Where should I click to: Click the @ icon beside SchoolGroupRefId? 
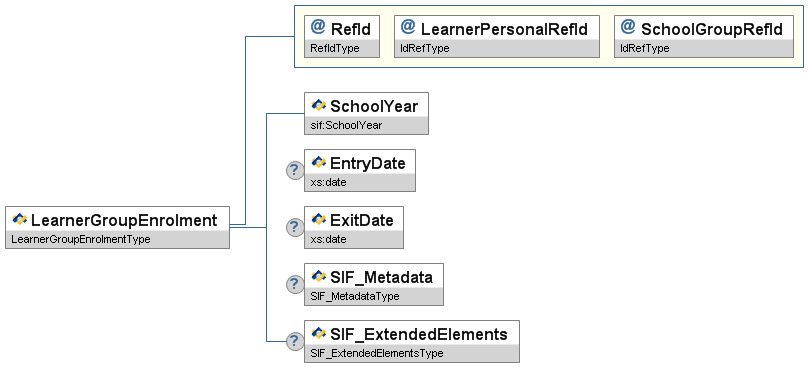pos(628,28)
